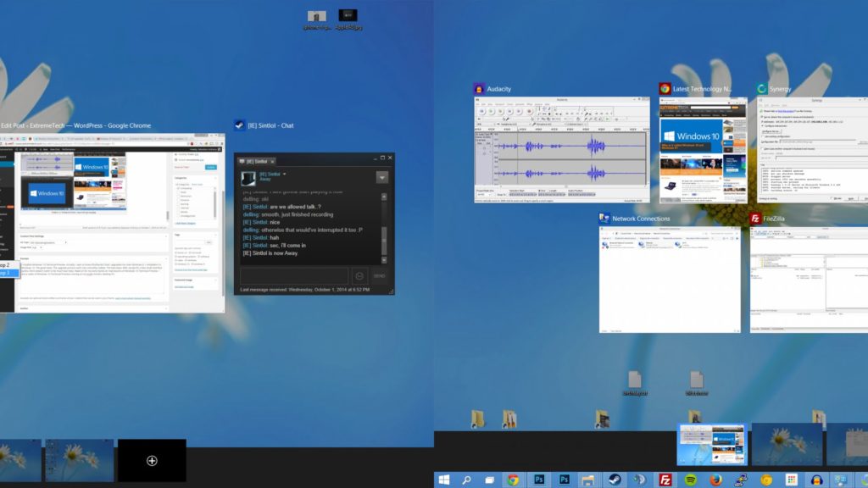Open the emoticon picker in the Steam chat
Screen dimensions: 868x488
tap(359, 274)
